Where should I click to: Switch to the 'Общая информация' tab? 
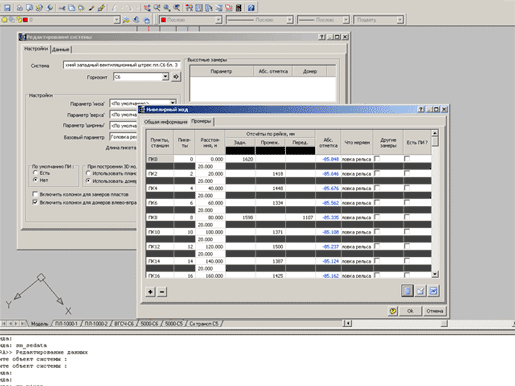(165, 122)
